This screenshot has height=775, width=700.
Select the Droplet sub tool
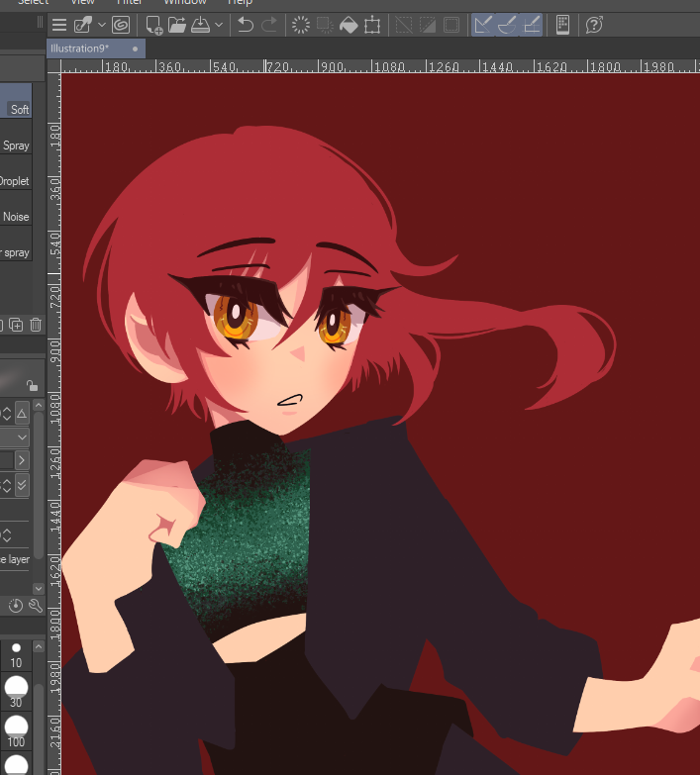tap(16, 171)
